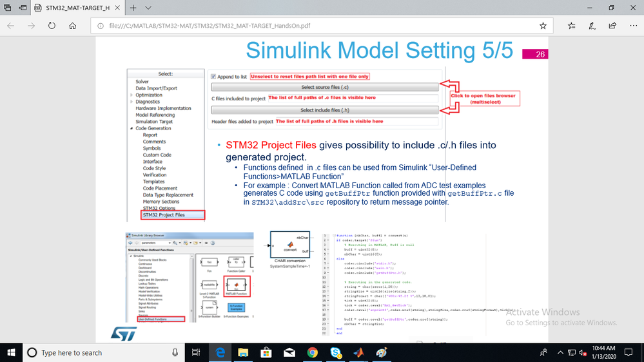Viewport: 644px width, 362px height.
Task: Select Model Referencing tree item
Action: coord(155,115)
